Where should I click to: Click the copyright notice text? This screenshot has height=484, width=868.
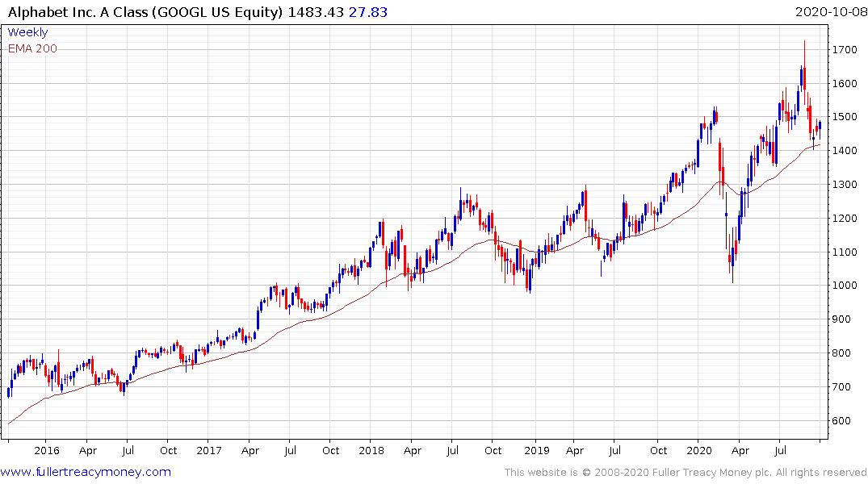[686, 473]
